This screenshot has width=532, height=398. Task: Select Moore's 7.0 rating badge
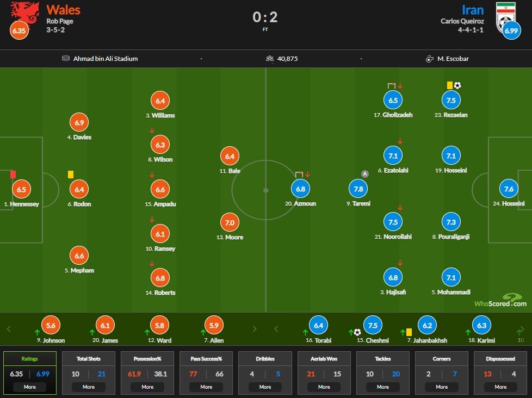[230, 222]
